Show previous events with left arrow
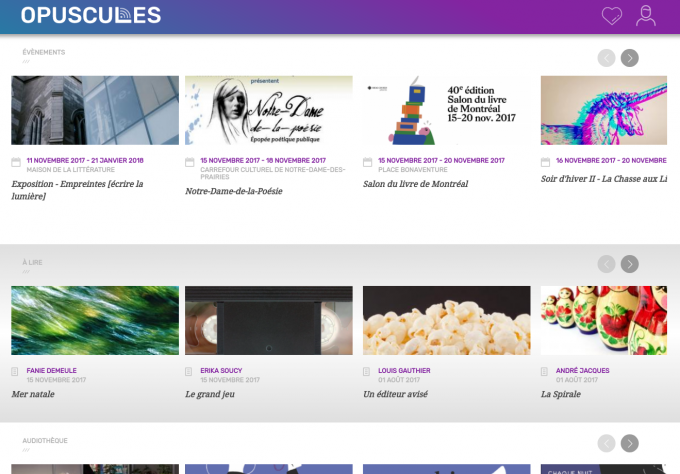 coord(606,58)
